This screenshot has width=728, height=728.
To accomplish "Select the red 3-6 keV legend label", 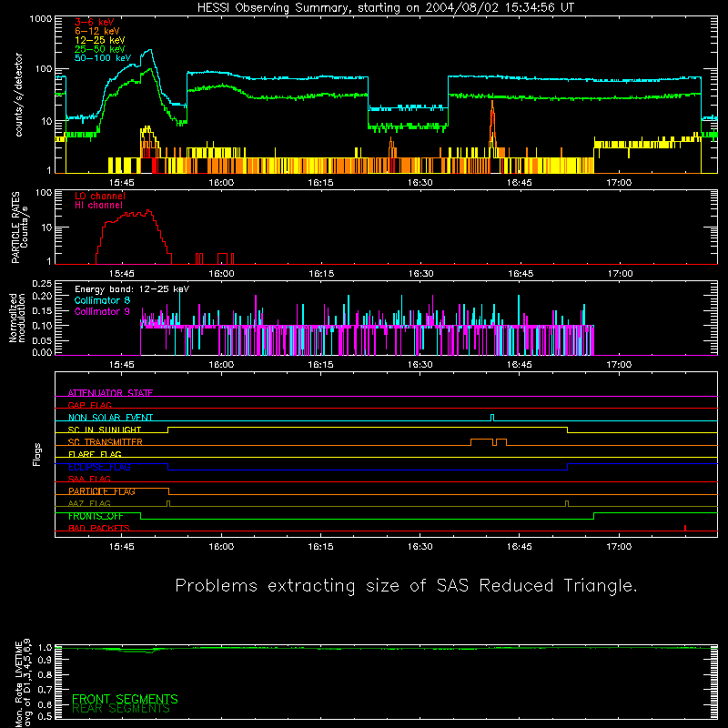I will [95, 22].
